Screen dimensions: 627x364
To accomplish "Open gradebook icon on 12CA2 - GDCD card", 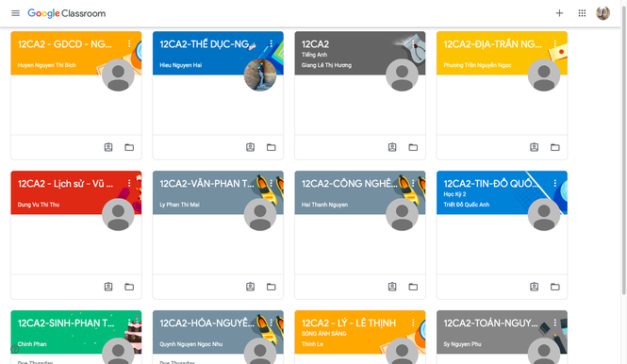I will coord(108,147).
